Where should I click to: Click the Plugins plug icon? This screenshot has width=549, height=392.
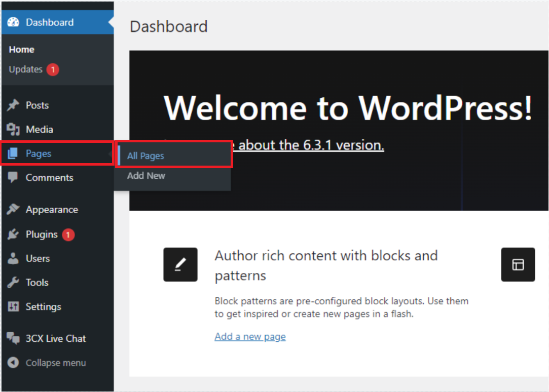pyautogui.click(x=13, y=234)
